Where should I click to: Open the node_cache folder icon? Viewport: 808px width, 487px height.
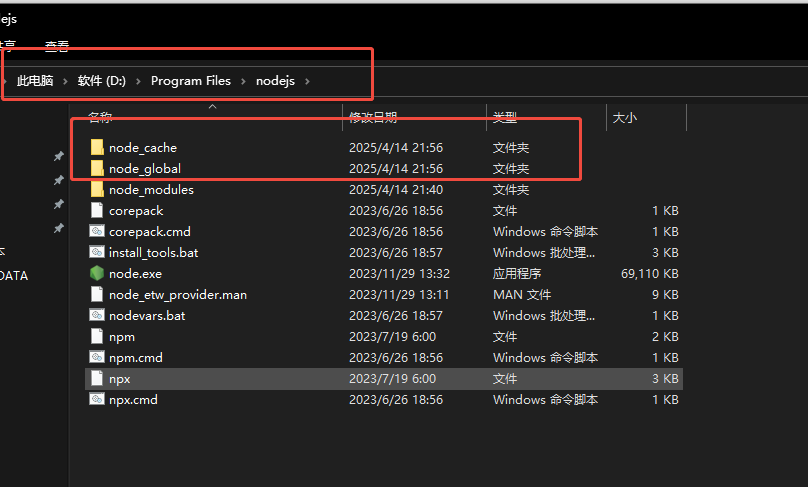click(97, 147)
